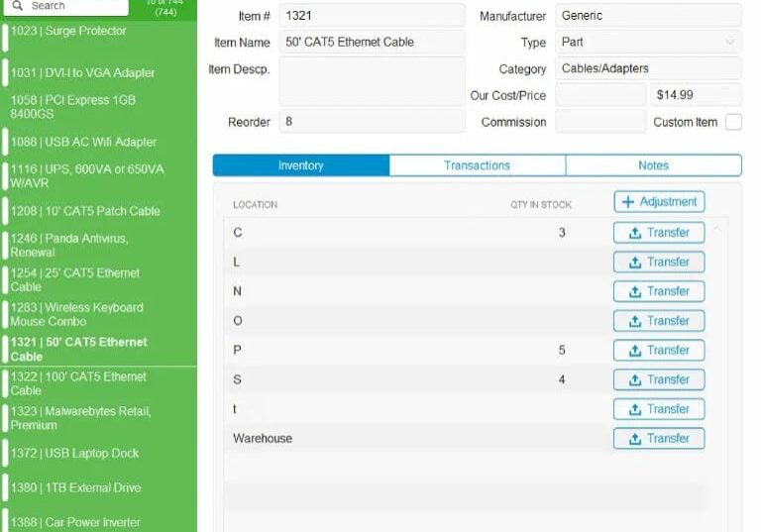Click quantity 4 in location S row
The width and height of the screenshot is (761, 532).
pyautogui.click(x=562, y=379)
